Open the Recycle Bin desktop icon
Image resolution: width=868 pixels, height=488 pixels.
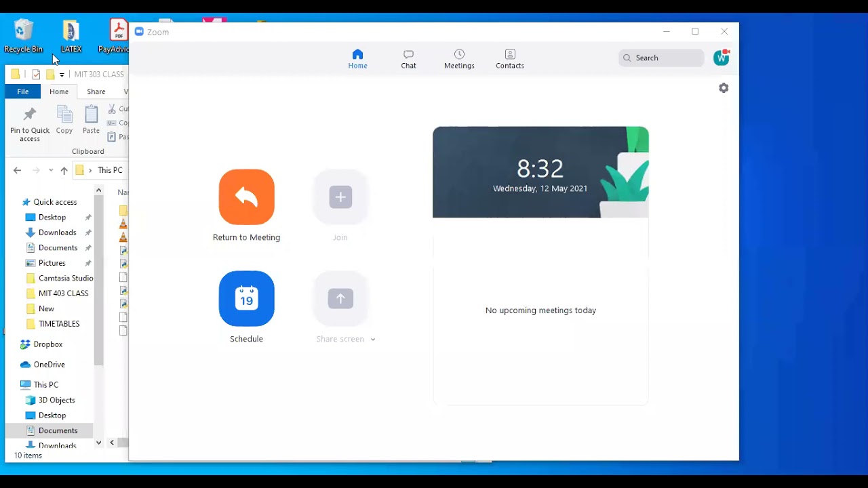(23, 36)
